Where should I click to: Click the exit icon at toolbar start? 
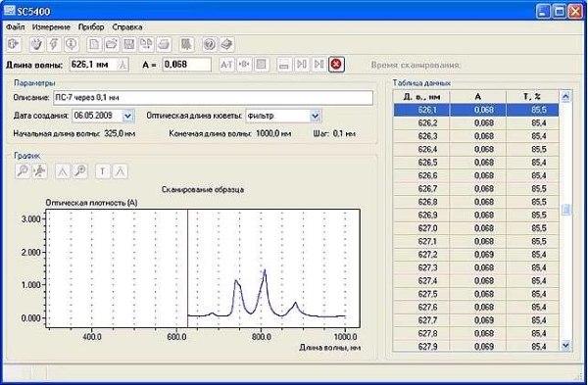(x=14, y=45)
